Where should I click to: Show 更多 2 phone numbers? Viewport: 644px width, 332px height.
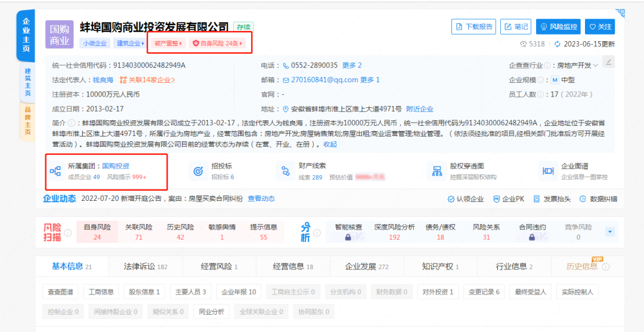pos(352,65)
